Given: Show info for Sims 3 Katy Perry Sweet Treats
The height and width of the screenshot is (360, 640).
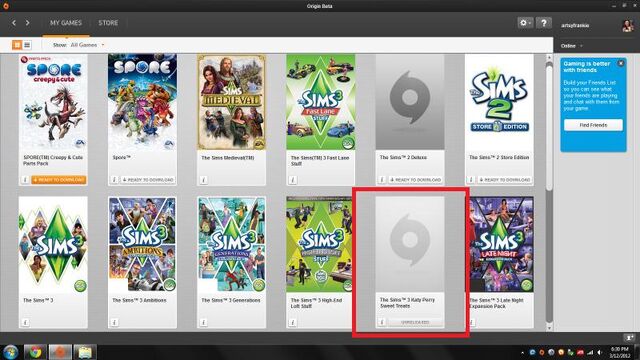Looking at the screenshot, I should (x=382, y=322).
